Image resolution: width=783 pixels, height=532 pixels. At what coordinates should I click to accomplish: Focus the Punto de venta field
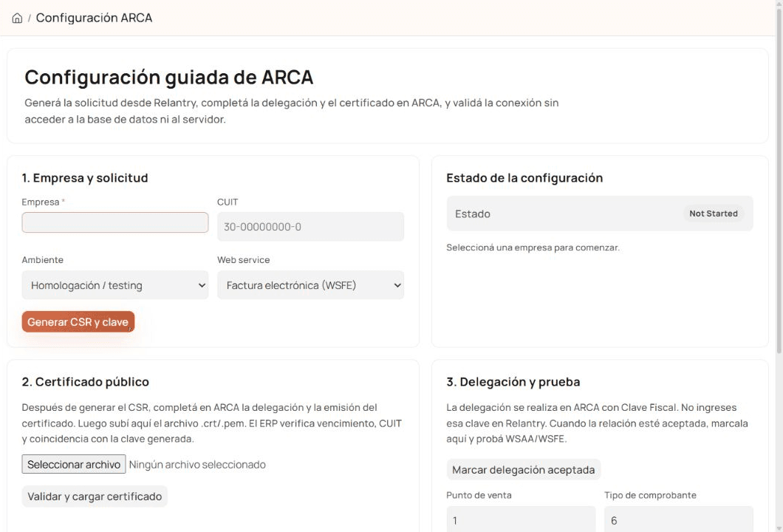[x=521, y=519]
